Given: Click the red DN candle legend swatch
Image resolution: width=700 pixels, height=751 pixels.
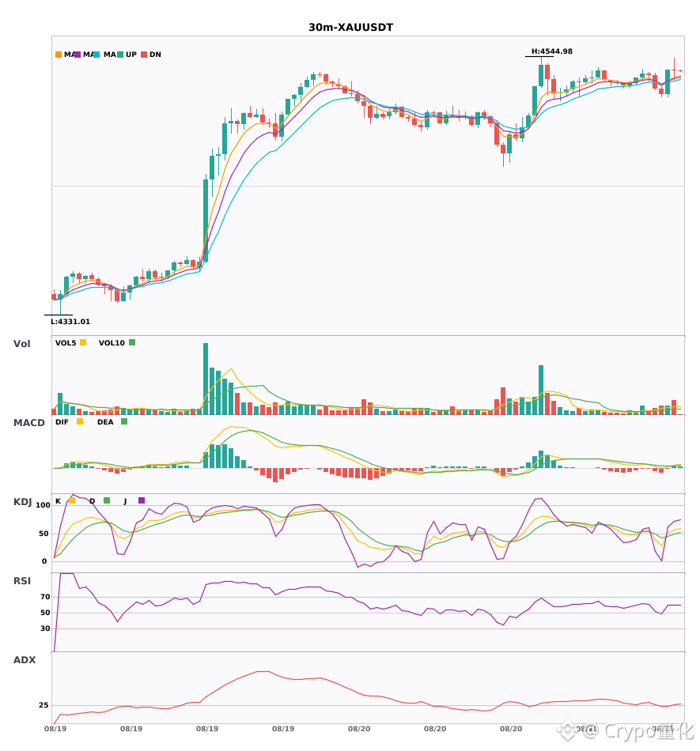Looking at the screenshot, I should [144, 55].
